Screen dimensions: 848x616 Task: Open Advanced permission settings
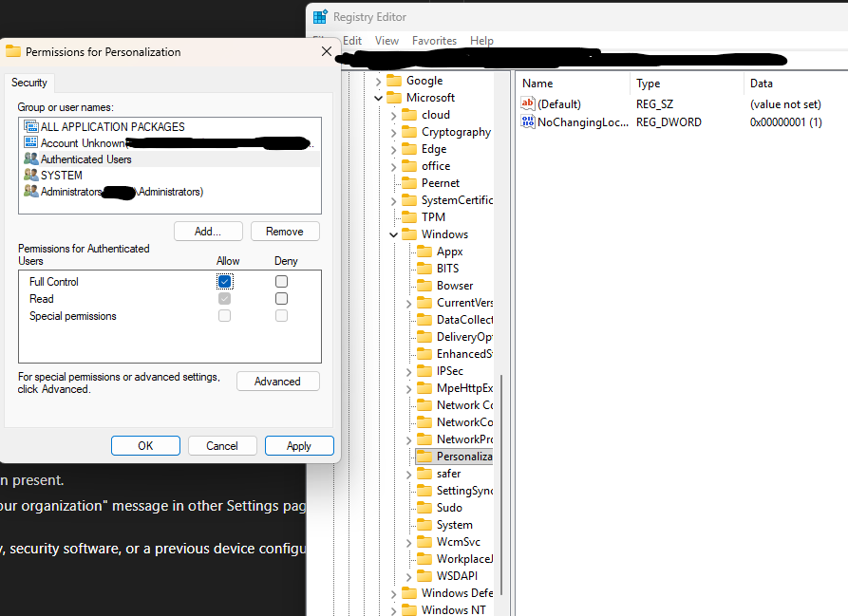(278, 381)
